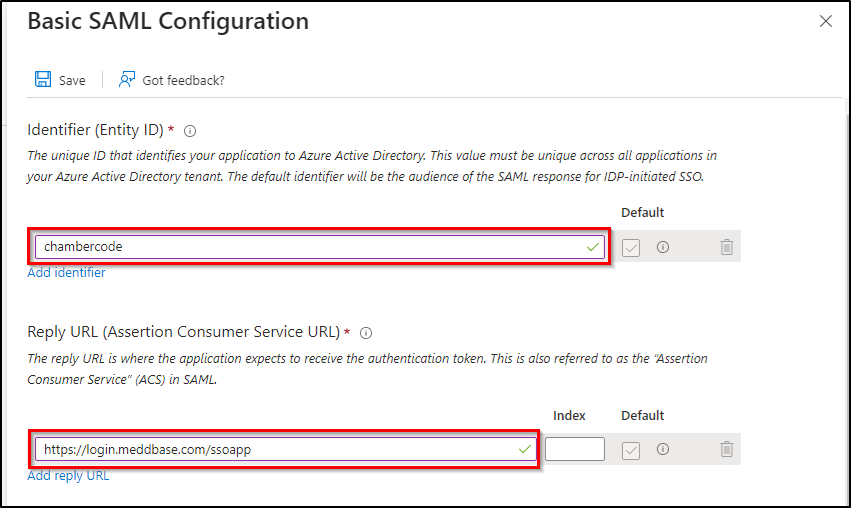
Task: Click the Save button label
Action: 72,81
